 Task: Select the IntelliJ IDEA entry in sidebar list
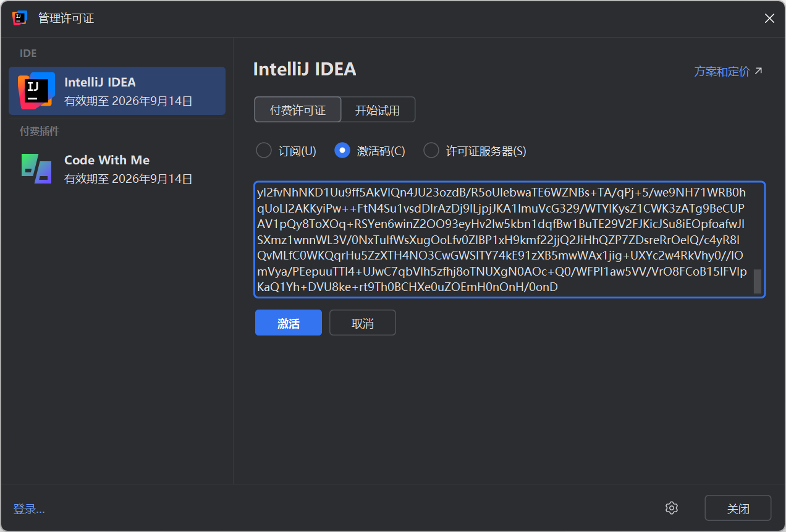(x=117, y=91)
